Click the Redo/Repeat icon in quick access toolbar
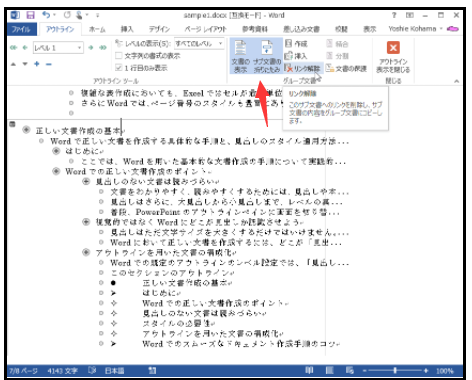 click(67, 15)
